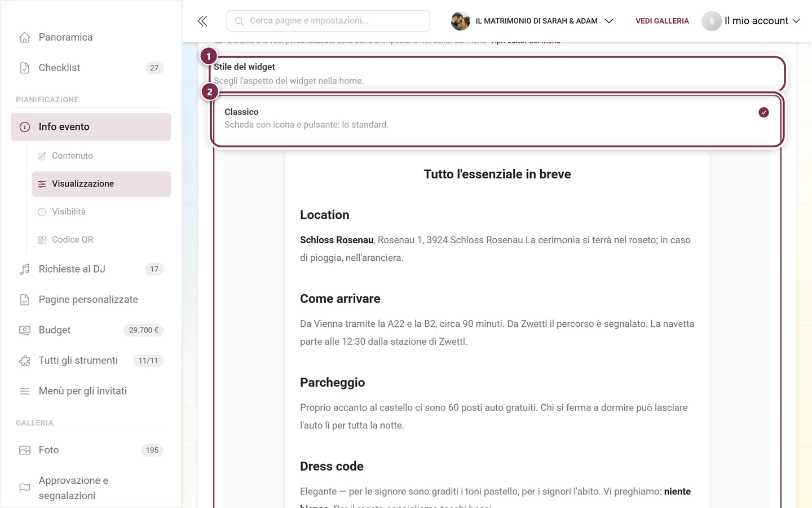Image resolution: width=812 pixels, height=508 pixels.
Task: Click the Checklist document icon
Action: [x=25, y=68]
